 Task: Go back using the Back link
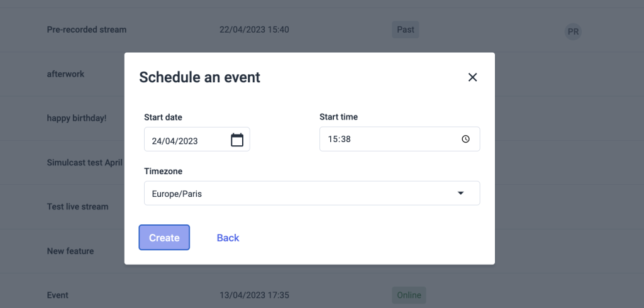pyautogui.click(x=228, y=238)
